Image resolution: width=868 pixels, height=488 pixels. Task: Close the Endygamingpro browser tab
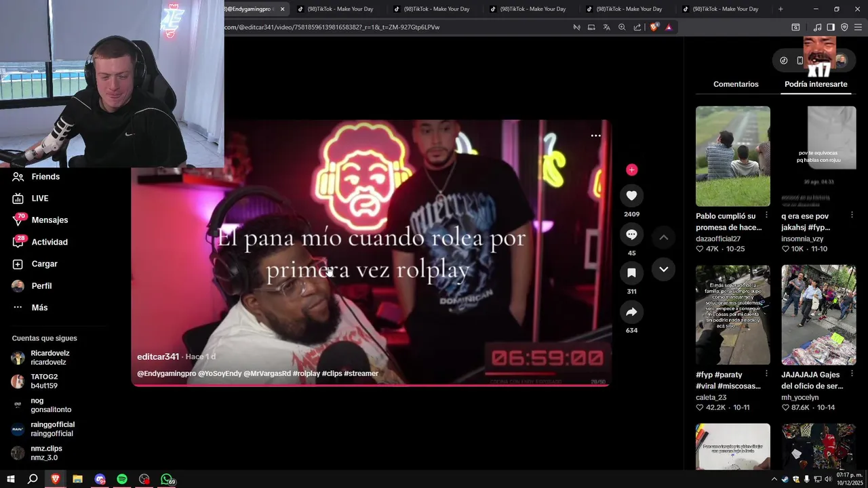click(282, 9)
